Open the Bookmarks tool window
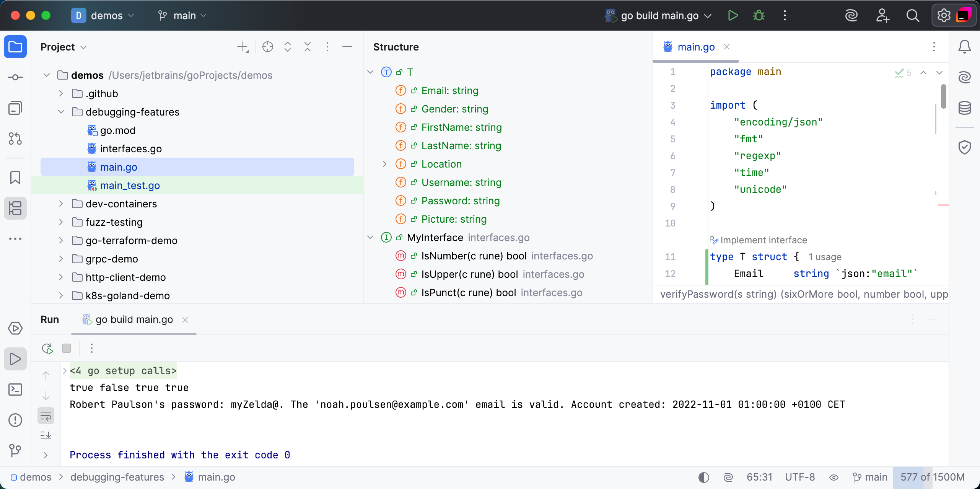 click(15, 178)
